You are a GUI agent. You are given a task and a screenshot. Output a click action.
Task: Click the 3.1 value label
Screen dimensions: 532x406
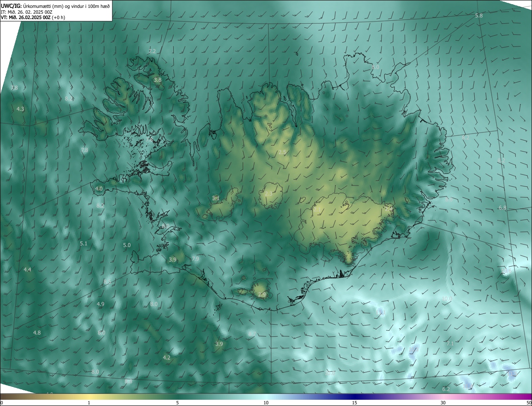pyautogui.click(x=216, y=198)
